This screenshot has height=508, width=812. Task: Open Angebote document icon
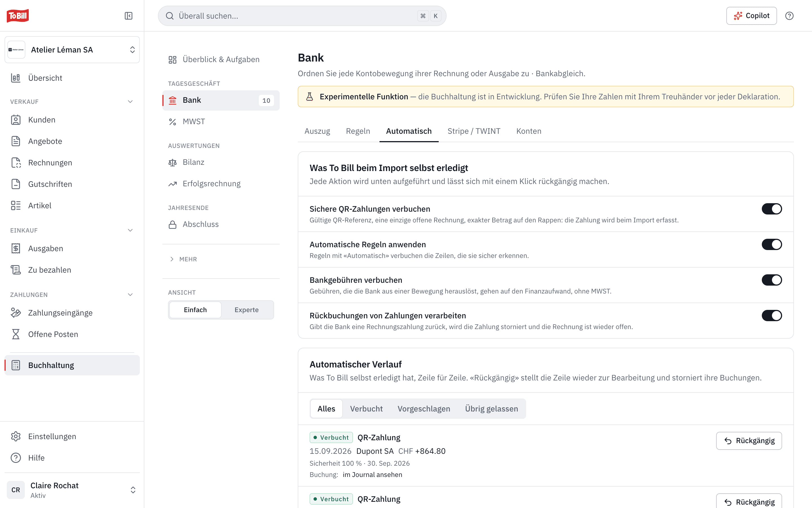(x=16, y=141)
